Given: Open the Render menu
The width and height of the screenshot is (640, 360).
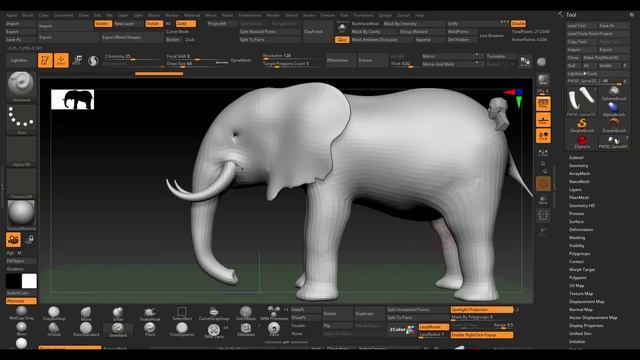Looking at the screenshot, I should click(x=273, y=15).
